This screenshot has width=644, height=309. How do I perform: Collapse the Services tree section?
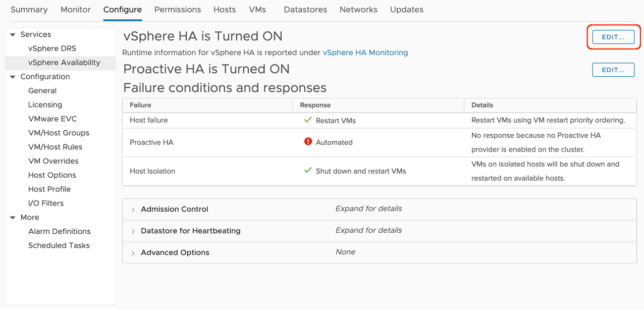[x=12, y=34]
